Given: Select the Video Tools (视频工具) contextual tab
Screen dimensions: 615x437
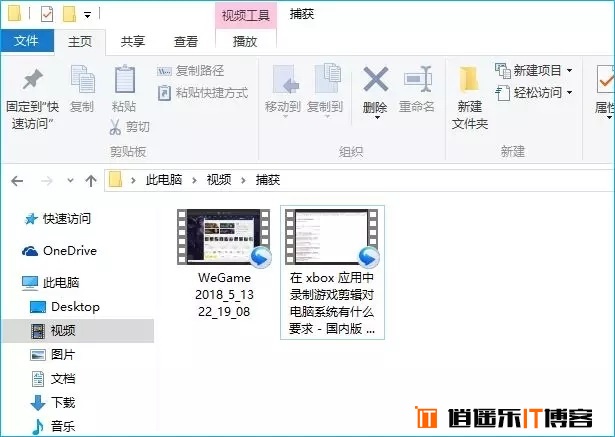Looking at the screenshot, I should point(246,15).
